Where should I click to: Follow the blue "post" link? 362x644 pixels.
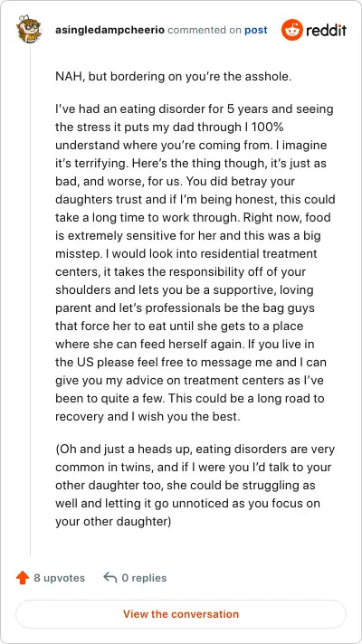[256, 31]
